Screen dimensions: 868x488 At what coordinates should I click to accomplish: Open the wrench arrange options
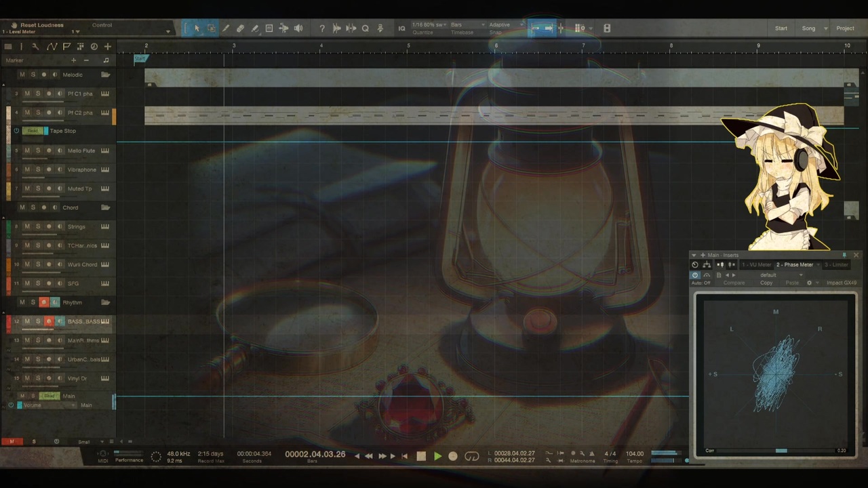tap(35, 47)
